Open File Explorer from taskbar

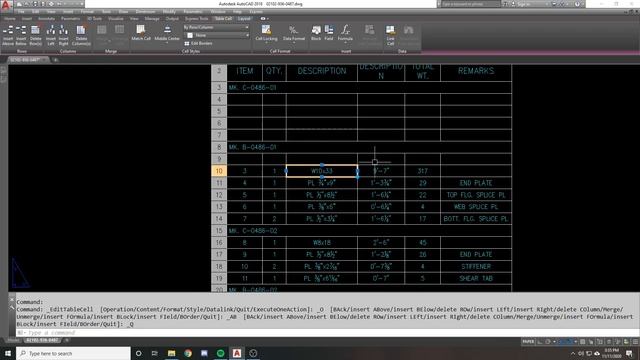click(x=171, y=353)
